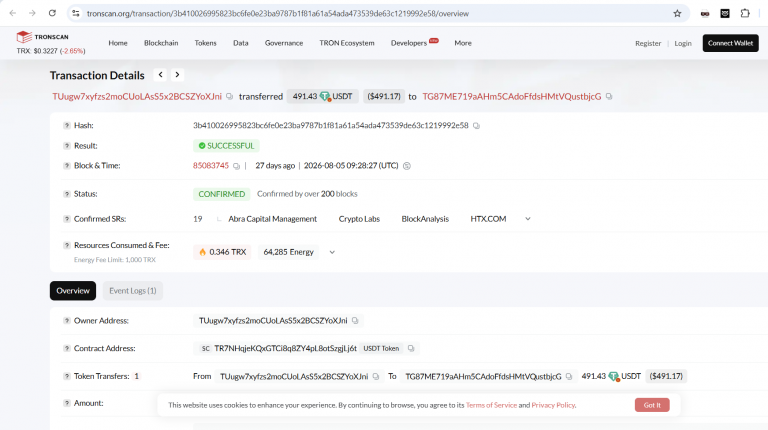
Task: Copy the sender address in the transfer headline
Action: point(229,96)
